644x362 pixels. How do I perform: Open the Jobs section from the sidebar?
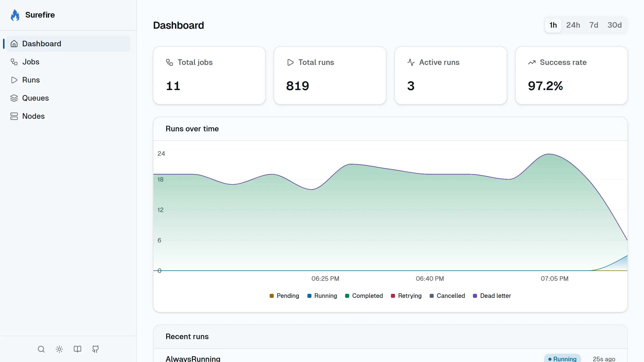31,62
